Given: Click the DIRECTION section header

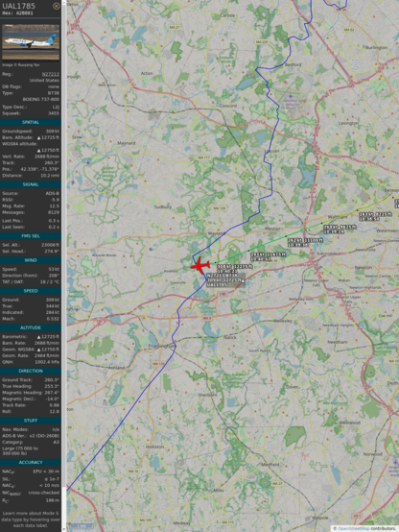Looking at the screenshot, I should 31,372.
